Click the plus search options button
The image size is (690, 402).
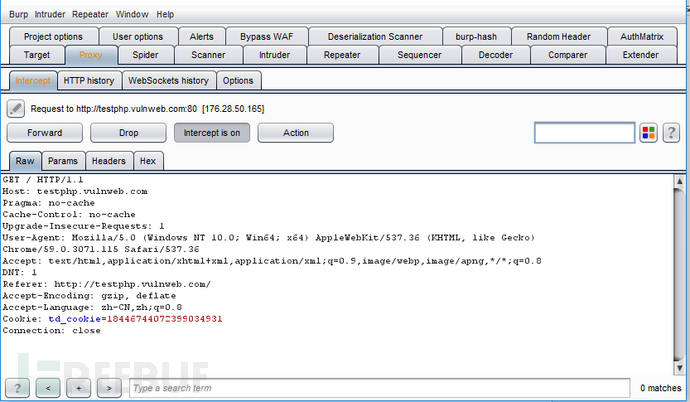(x=78, y=388)
